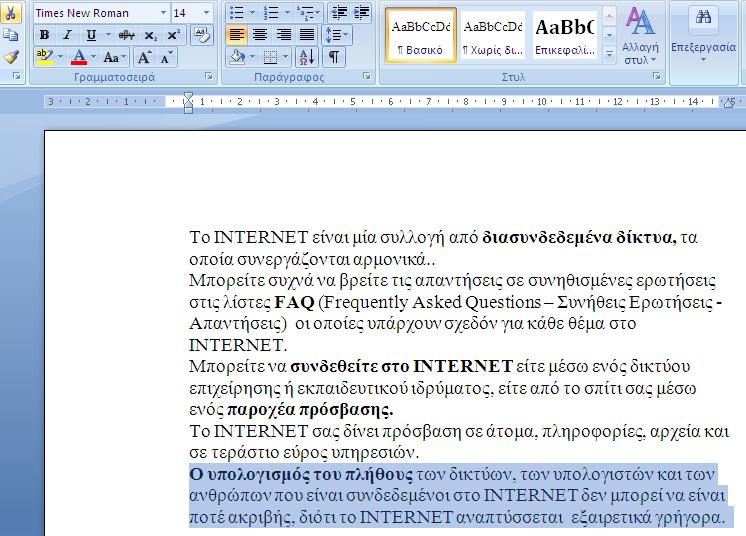The width and height of the screenshot is (746, 536).
Task: Open the Font dialog launcher under Γραμματοσειρά
Action: click(208, 76)
